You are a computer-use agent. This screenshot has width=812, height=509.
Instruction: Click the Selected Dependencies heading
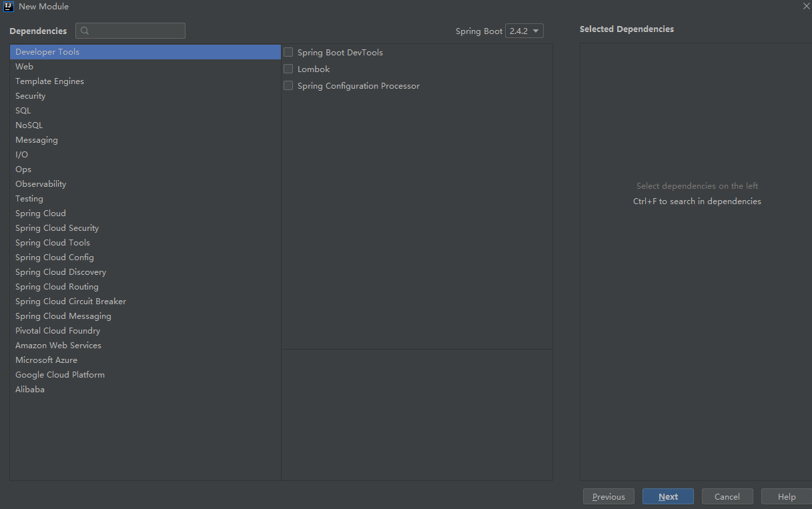[x=627, y=29]
